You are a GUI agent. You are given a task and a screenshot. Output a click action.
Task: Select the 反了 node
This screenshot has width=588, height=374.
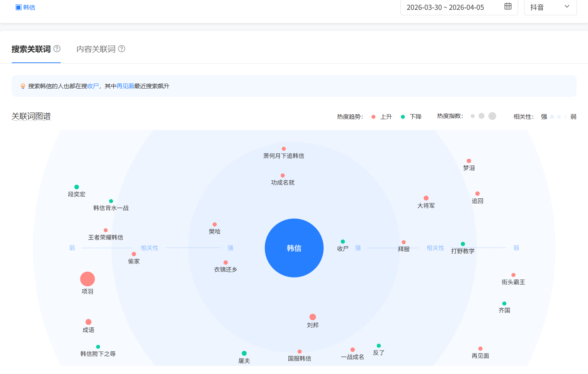point(379,346)
